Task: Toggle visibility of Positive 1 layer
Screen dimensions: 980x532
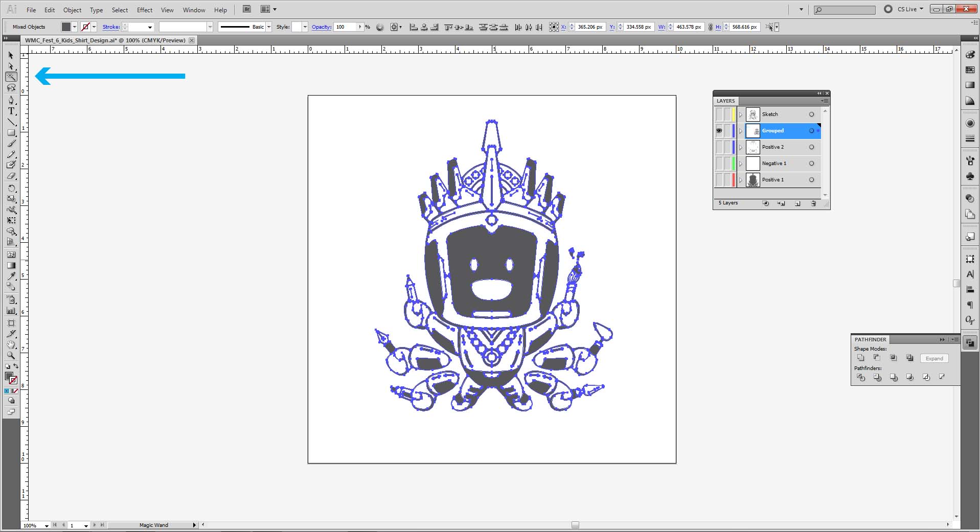Action: (719, 180)
